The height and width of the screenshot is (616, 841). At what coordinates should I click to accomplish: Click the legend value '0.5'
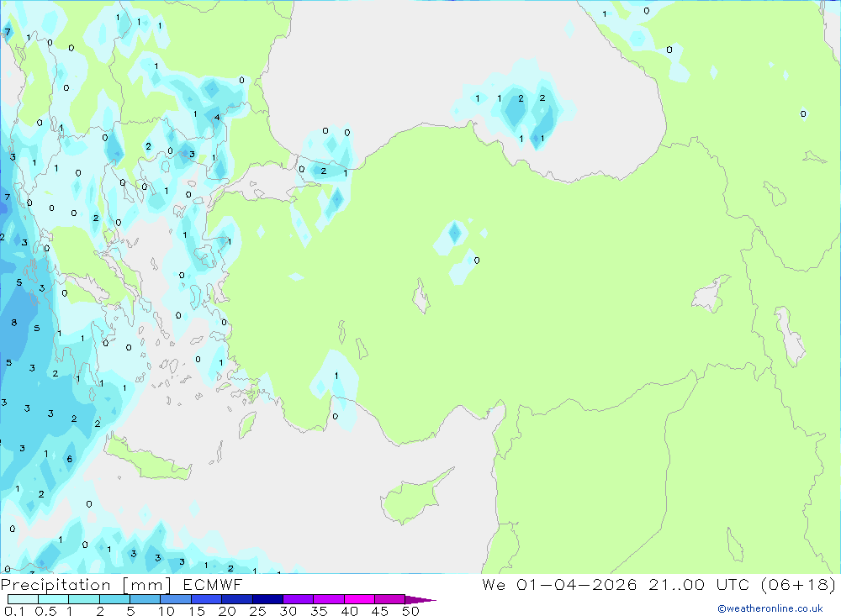pyautogui.click(x=45, y=611)
